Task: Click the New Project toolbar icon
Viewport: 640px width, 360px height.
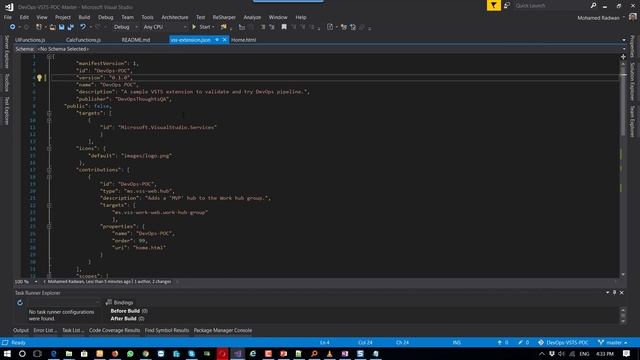Action: tap(39, 27)
